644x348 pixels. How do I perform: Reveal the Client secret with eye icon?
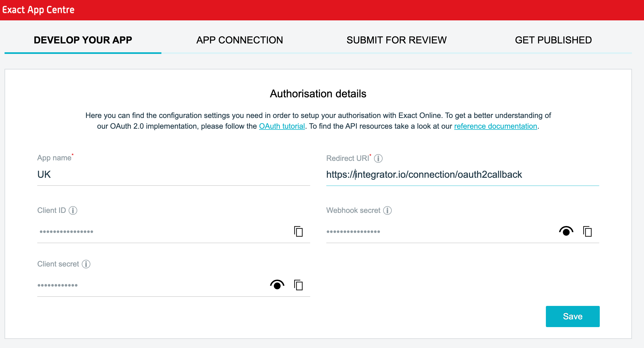[x=277, y=285]
